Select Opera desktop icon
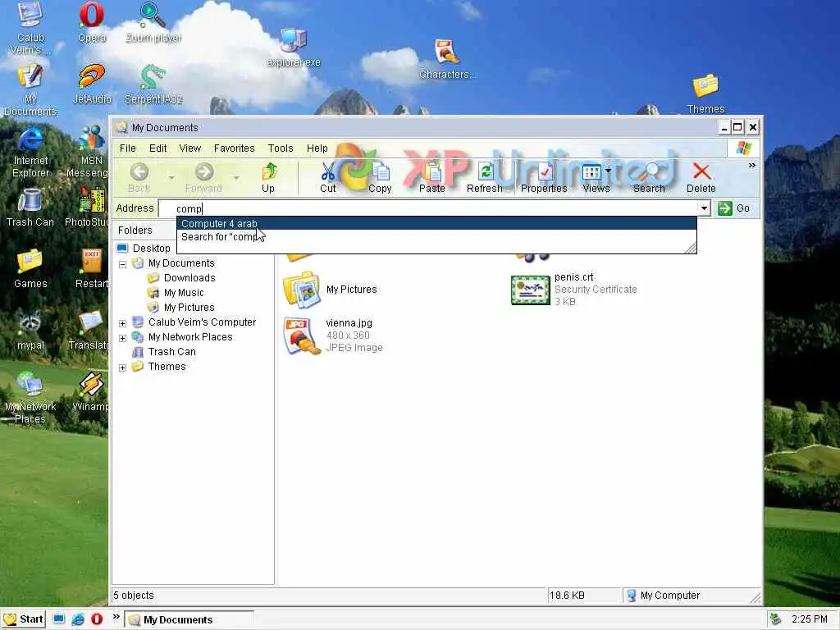840x630 pixels. pos(92,22)
